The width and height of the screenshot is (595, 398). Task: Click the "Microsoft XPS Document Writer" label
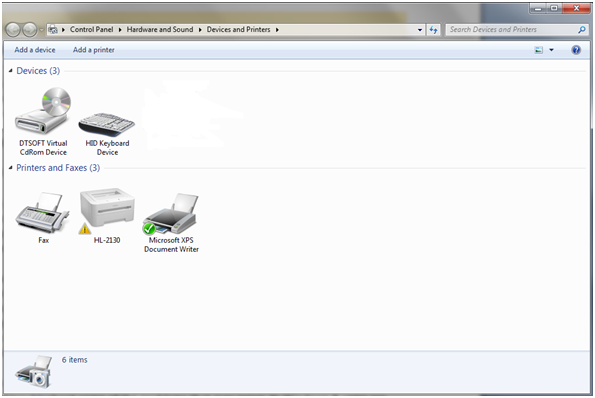click(171, 245)
